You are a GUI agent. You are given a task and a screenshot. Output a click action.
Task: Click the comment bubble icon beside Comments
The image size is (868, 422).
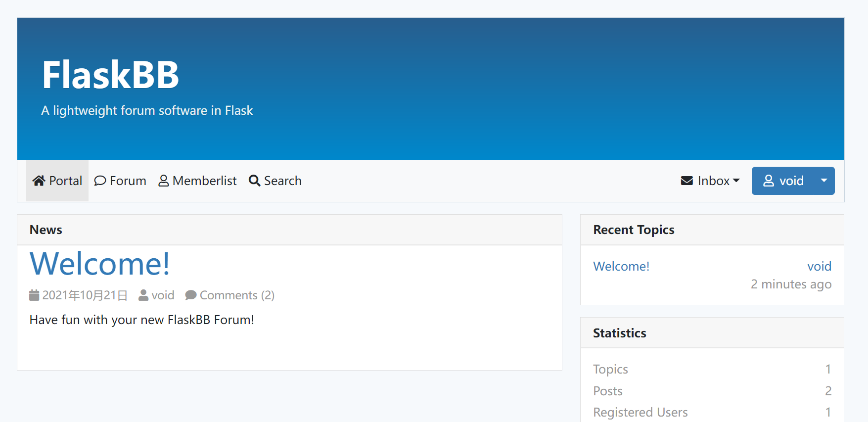click(191, 295)
